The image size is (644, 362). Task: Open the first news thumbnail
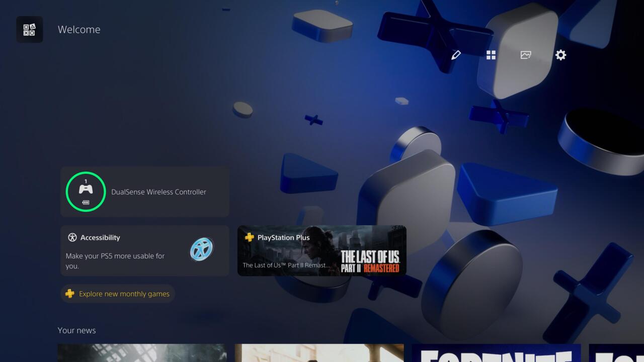[142, 353]
